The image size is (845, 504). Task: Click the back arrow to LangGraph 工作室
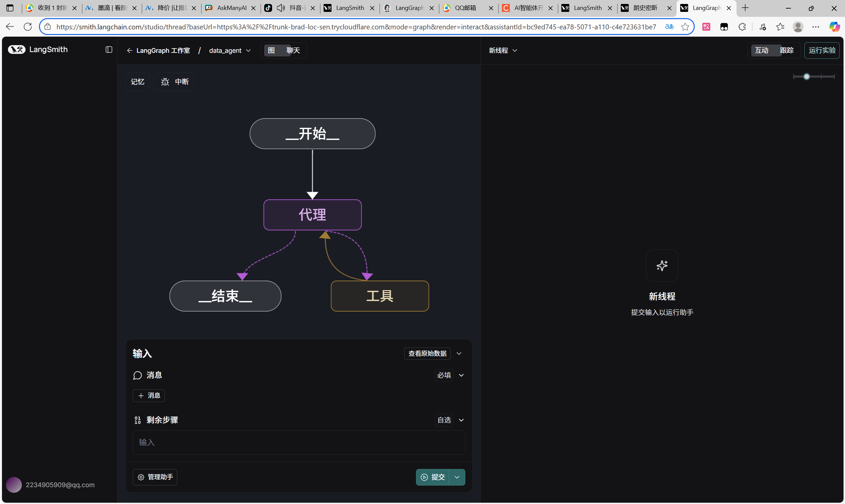[129, 50]
